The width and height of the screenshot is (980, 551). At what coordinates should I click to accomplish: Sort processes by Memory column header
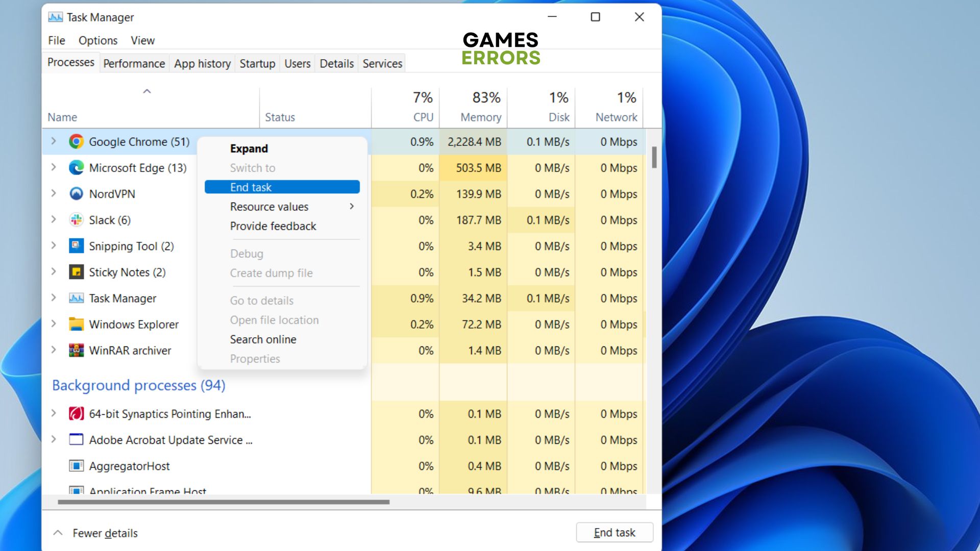480,117
